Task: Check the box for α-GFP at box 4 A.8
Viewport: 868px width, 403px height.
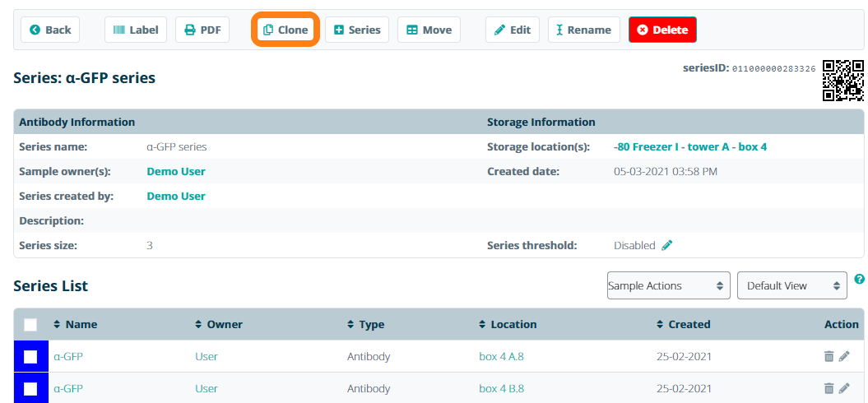Action: click(x=30, y=356)
